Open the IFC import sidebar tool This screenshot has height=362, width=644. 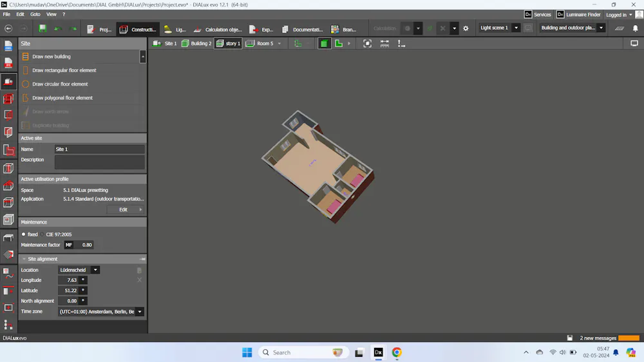[8, 63]
